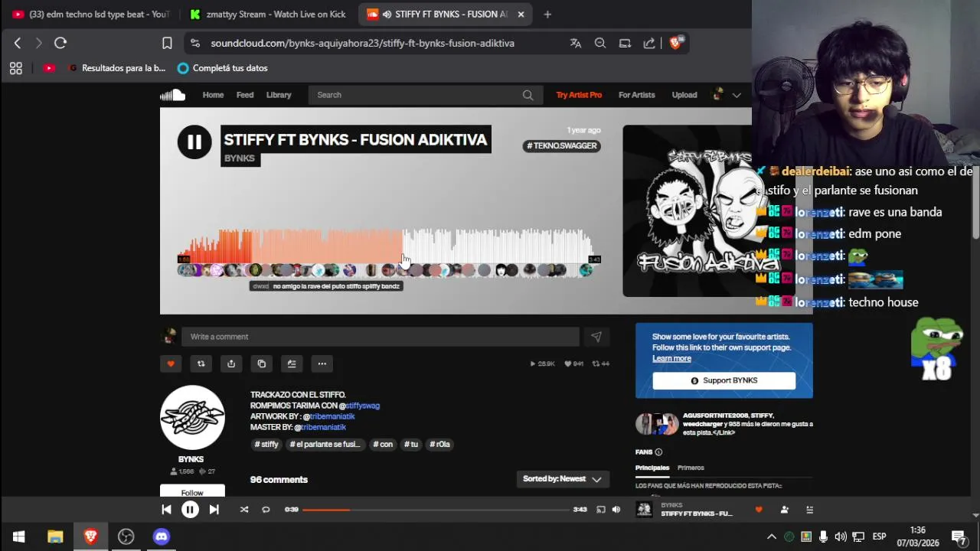Viewport: 980px width, 551px height.
Task: Open the Feed menu item
Action: 245,95
